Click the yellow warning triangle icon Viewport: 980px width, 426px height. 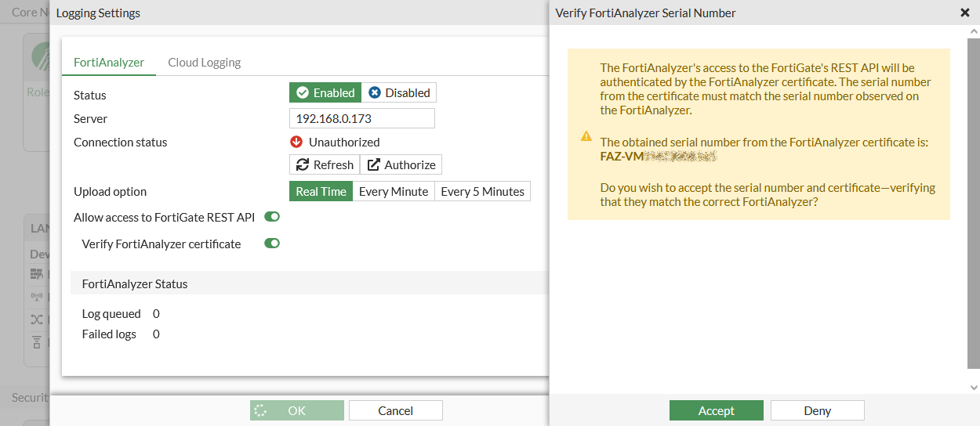(586, 136)
